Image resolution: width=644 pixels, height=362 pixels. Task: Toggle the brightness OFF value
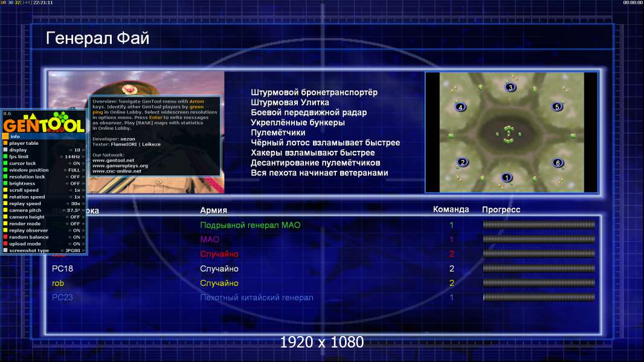pos(75,183)
